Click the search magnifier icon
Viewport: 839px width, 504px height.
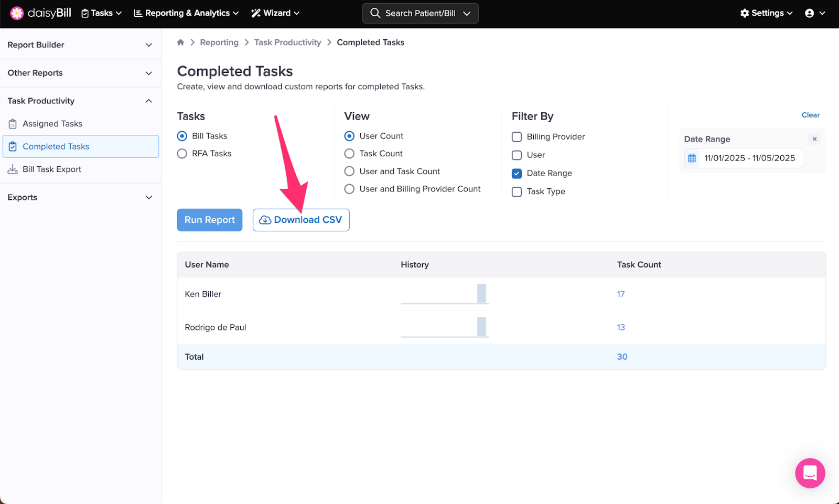click(x=375, y=13)
